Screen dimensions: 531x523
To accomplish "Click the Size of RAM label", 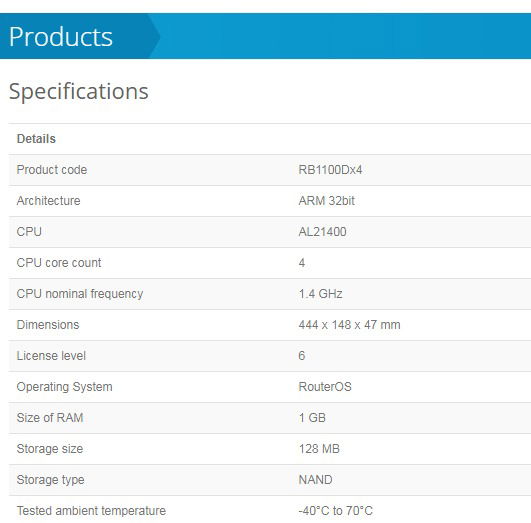I will tap(50, 418).
